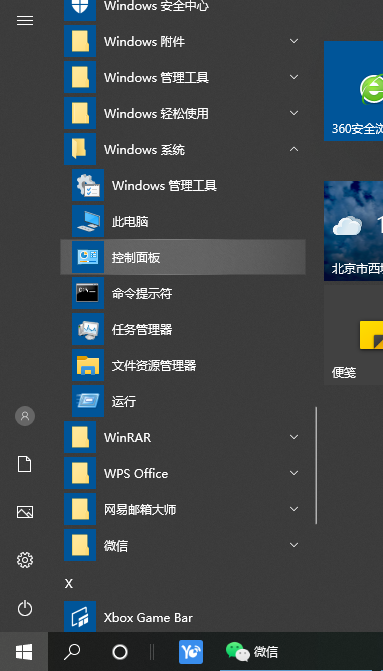
Task: Select 运行 label text
Action: [x=124, y=401]
